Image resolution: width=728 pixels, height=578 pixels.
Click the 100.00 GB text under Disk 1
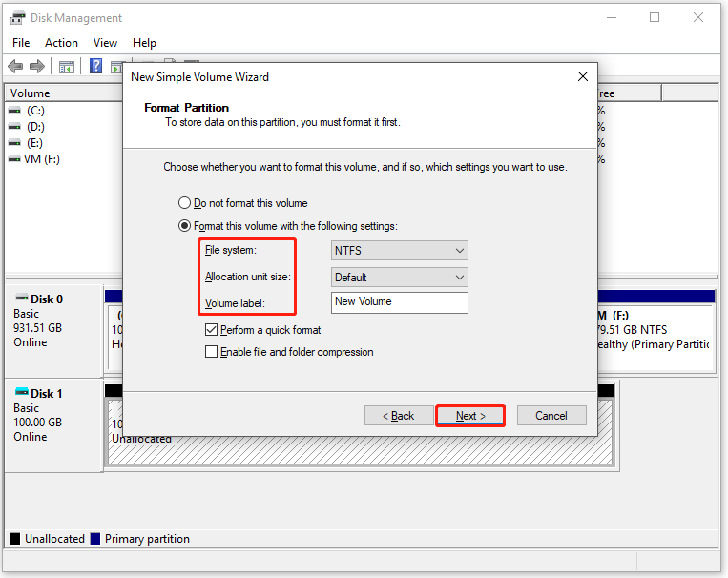[37, 423]
